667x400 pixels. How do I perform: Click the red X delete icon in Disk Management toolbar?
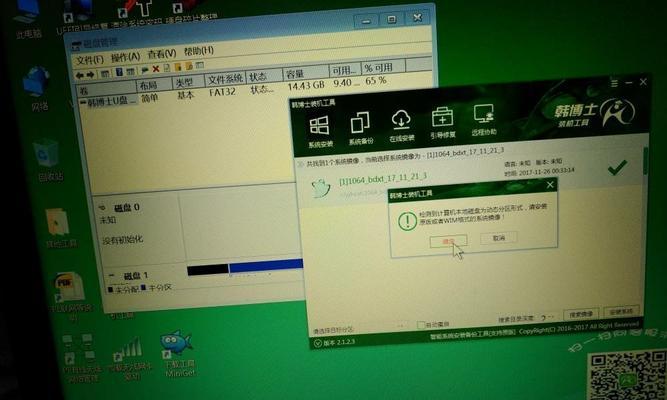click(x=156, y=69)
